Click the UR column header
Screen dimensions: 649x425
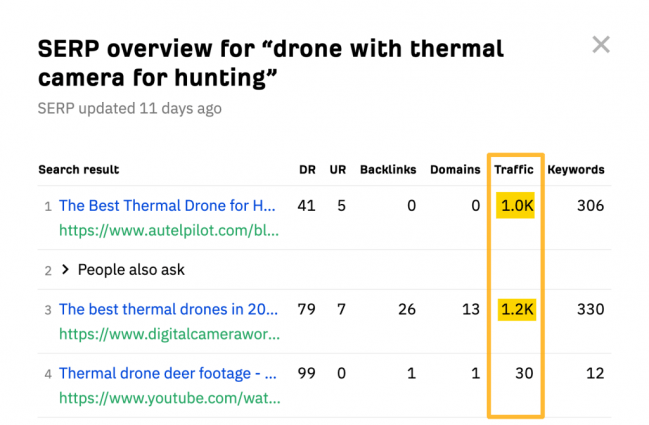click(338, 170)
